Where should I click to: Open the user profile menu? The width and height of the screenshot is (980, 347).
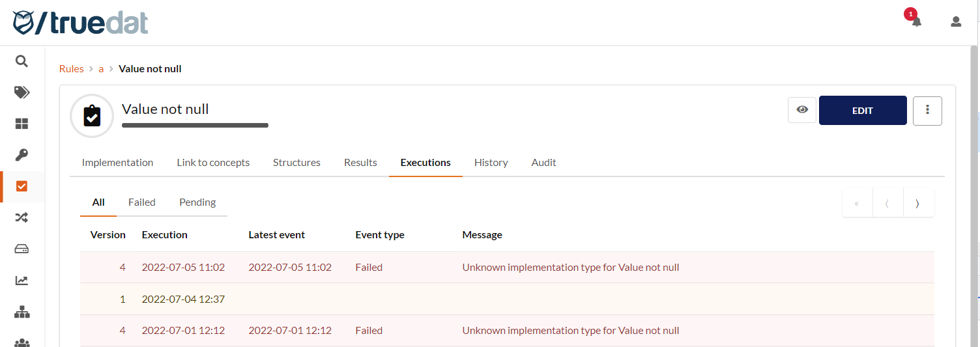pyautogui.click(x=956, y=22)
